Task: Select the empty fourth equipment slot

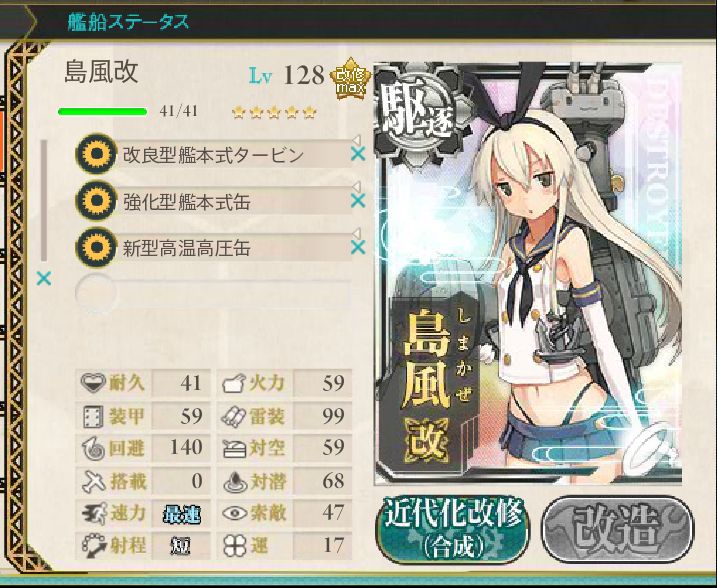Action: tap(213, 293)
